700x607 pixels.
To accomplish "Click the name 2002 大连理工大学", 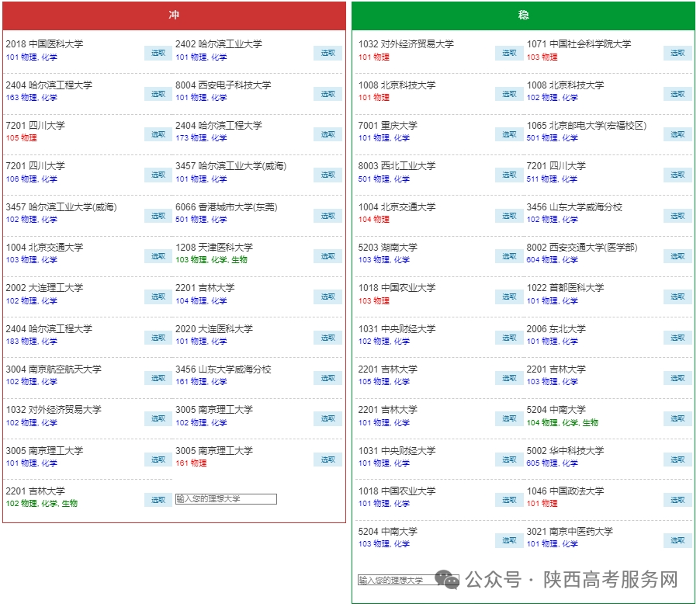I will coord(45,288).
